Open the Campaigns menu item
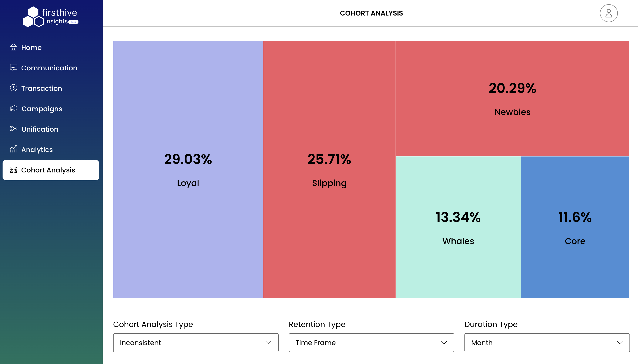 point(42,109)
